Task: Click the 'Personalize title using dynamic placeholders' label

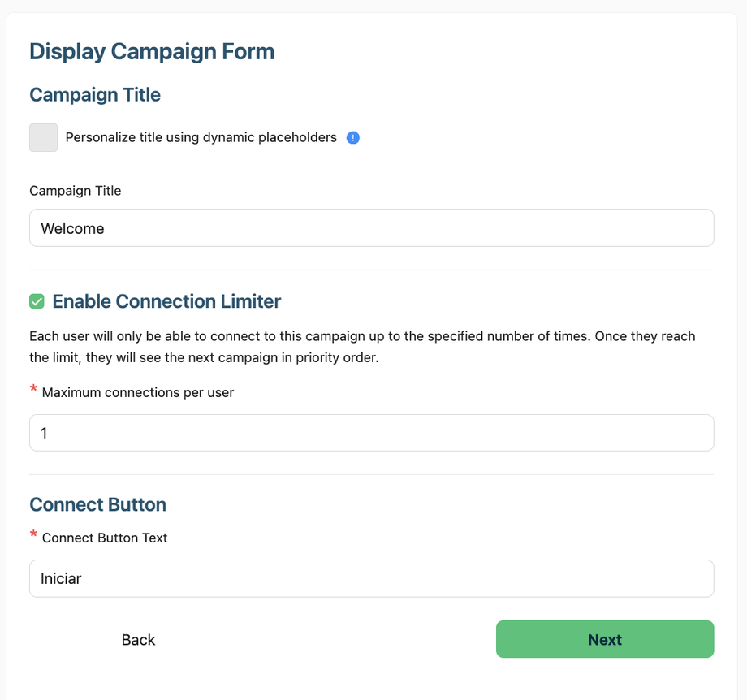Action: (201, 138)
